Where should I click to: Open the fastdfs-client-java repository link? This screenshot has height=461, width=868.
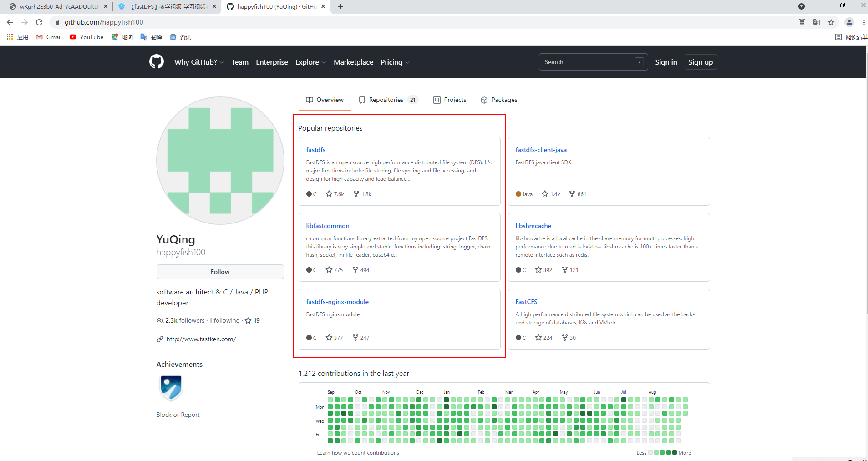coord(541,150)
